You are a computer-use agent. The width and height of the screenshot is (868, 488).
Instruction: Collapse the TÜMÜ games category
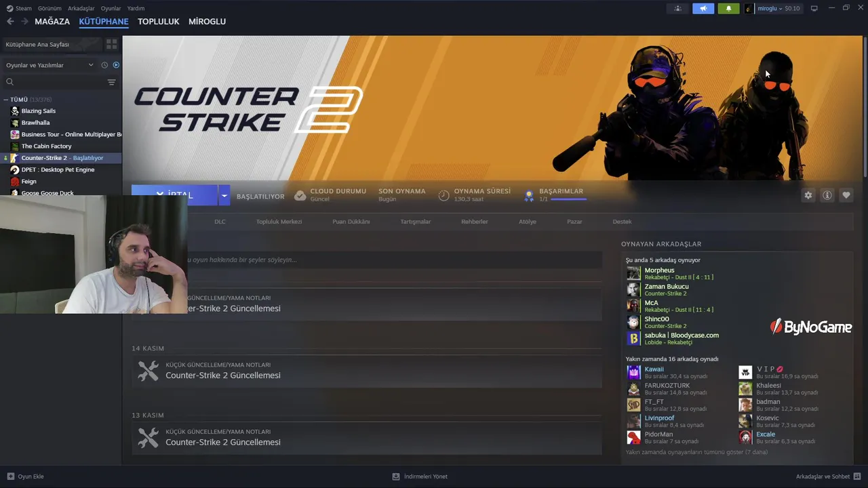point(5,100)
